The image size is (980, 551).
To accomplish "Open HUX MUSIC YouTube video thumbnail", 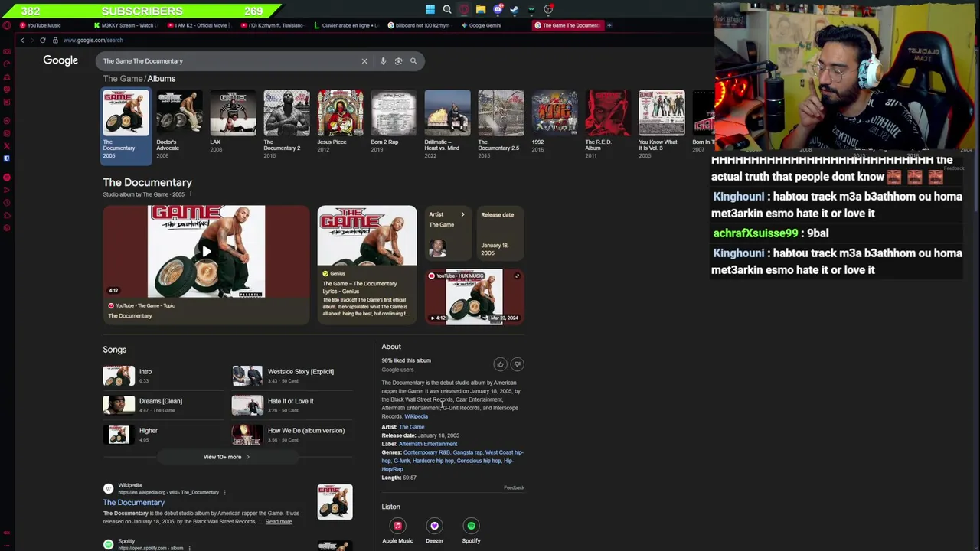I will pyautogui.click(x=475, y=296).
